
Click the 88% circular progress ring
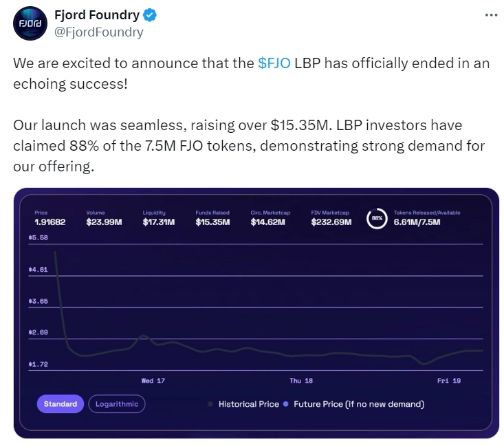point(377,218)
